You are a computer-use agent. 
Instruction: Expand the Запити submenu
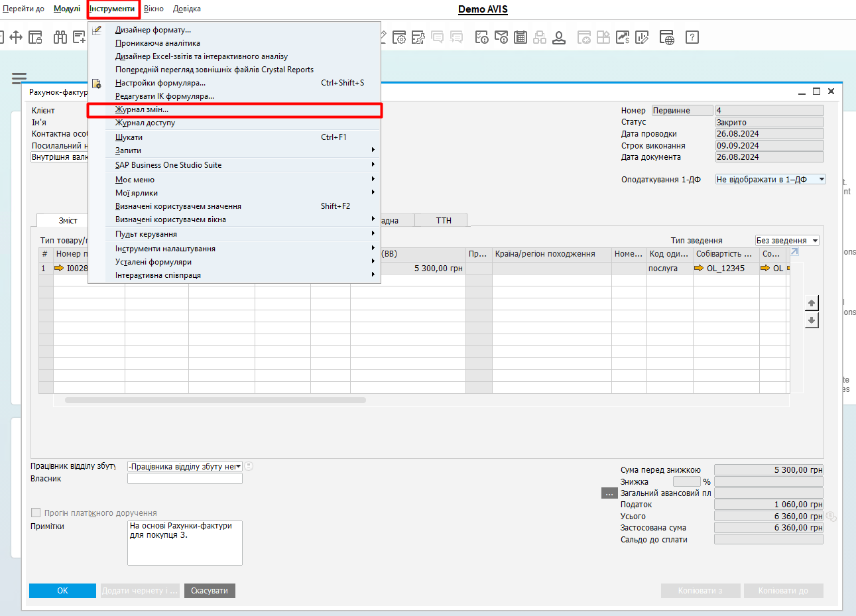tap(128, 151)
